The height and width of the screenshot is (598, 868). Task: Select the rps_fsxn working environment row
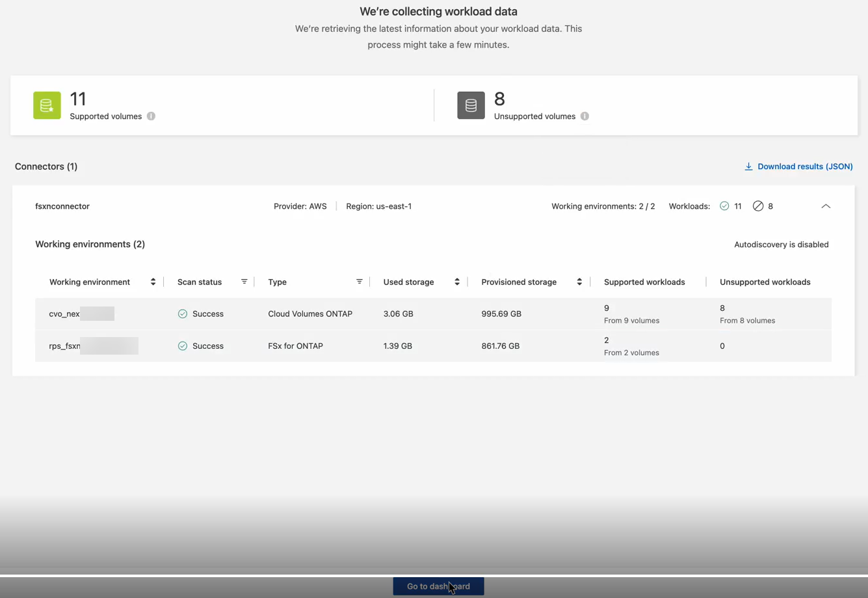(x=433, y=346)
